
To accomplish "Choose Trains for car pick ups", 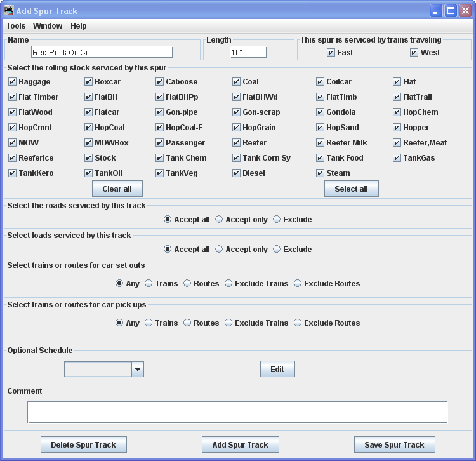I will 149,323.
